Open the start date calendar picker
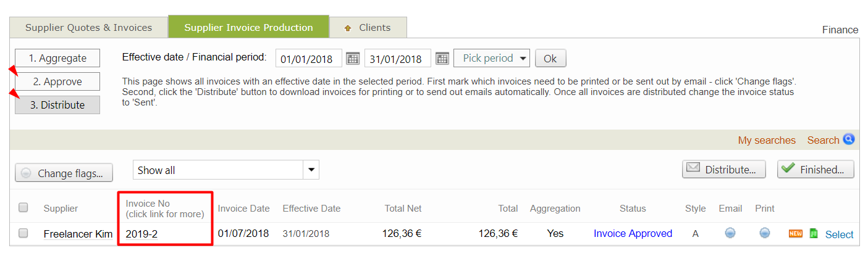The image size is (868, 261). point(353,59)
